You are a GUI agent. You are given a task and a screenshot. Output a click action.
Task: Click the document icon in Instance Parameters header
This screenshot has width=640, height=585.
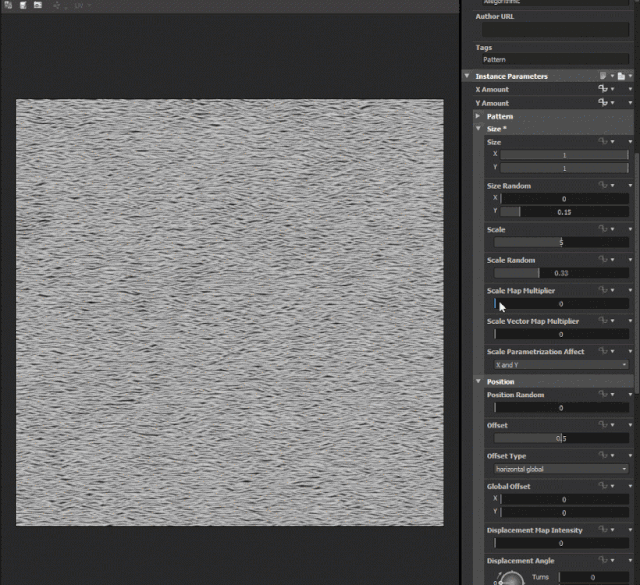pos(621,76)
